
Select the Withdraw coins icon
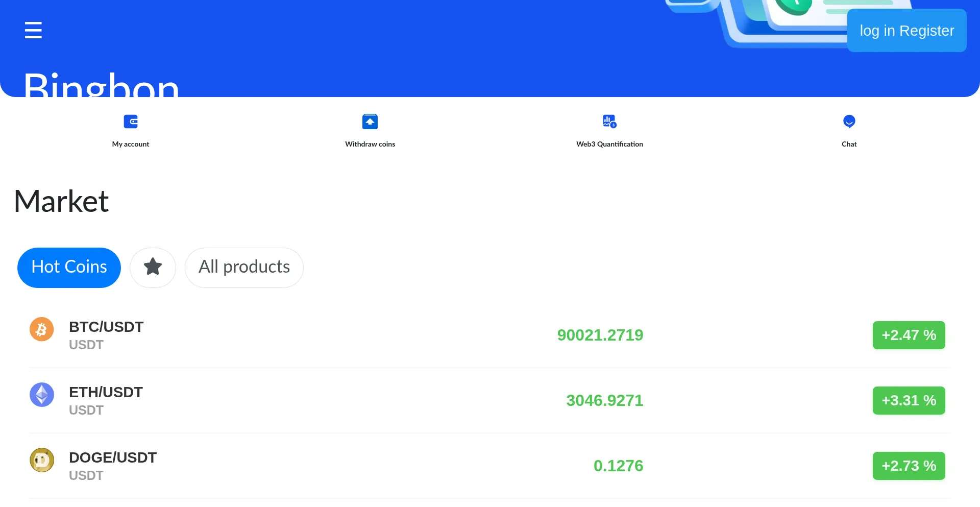pos(370,122)
